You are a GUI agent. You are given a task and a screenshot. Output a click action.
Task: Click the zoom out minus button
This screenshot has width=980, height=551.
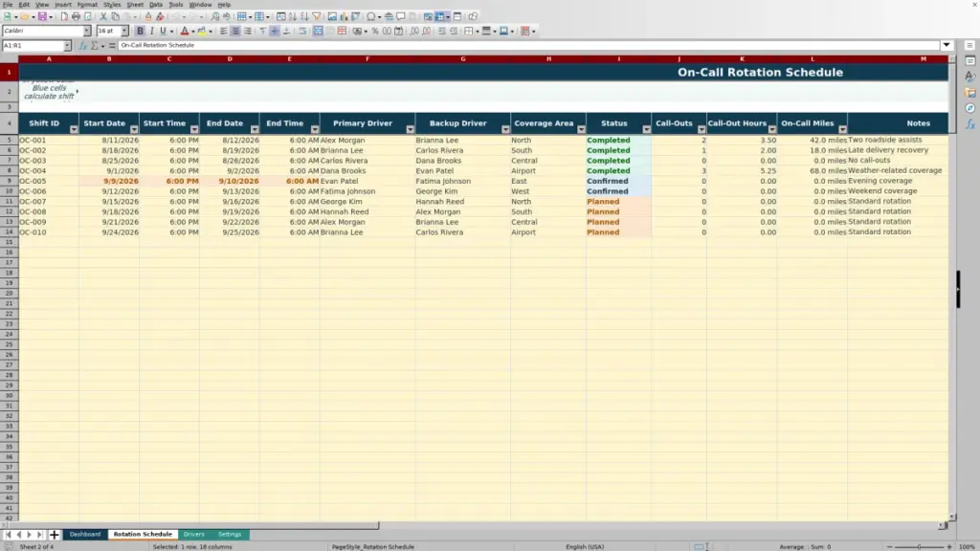890,546
